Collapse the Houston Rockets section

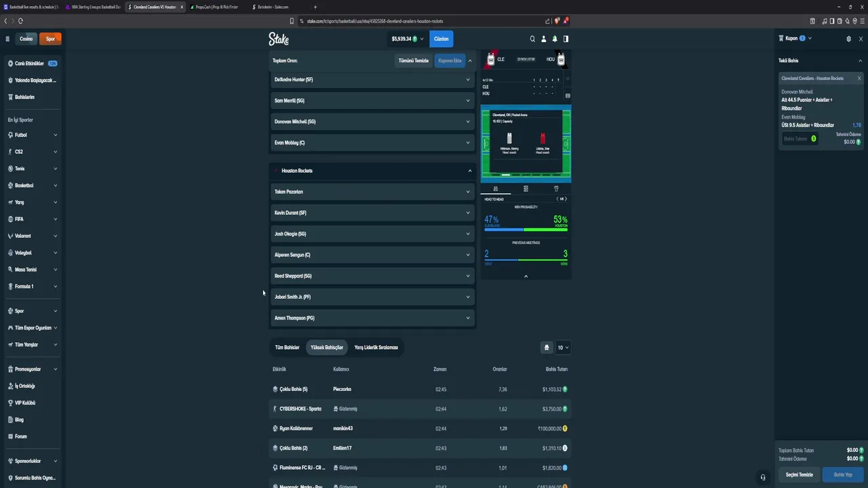372,171
